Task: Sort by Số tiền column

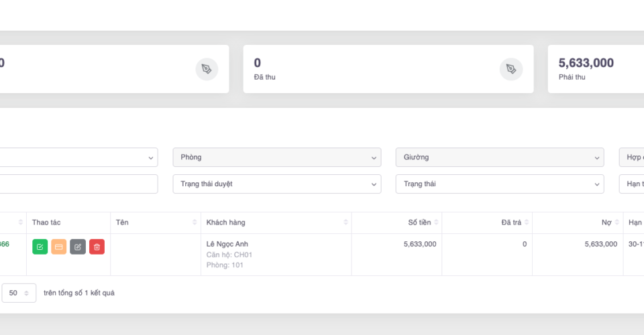Action: [x=436, y=222]
